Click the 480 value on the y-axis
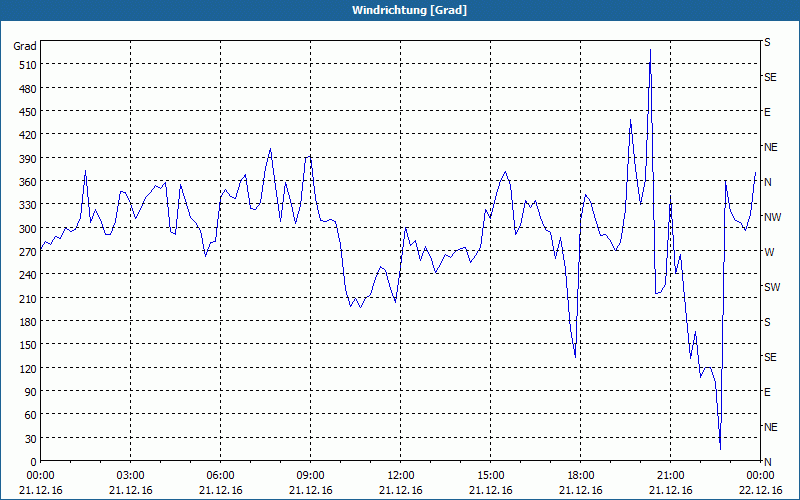Viewport: 800px width, 500px height. tap(28, 89)
